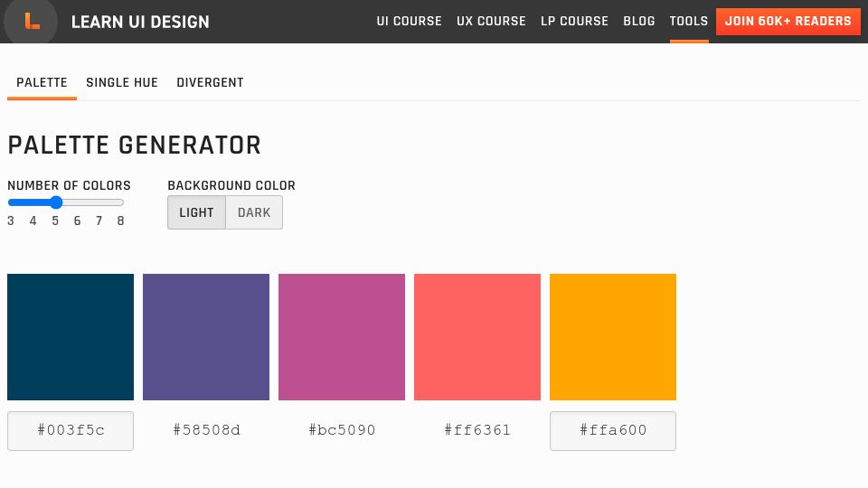This screenshot has width=868, height=488.
Task: Click the slider tick label 8
Action: [120, 221]
